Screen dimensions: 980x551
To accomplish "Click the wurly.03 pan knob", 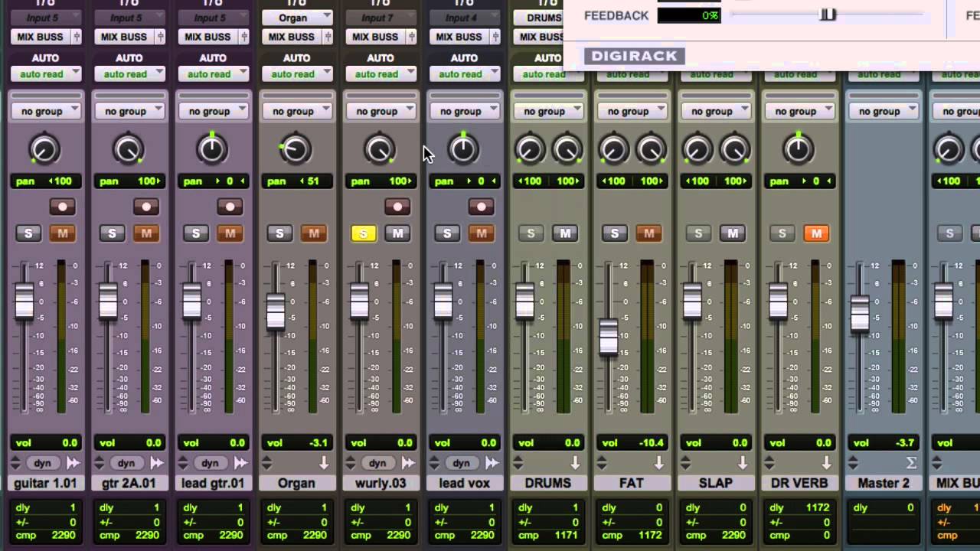I will click(x=380, y=149).
